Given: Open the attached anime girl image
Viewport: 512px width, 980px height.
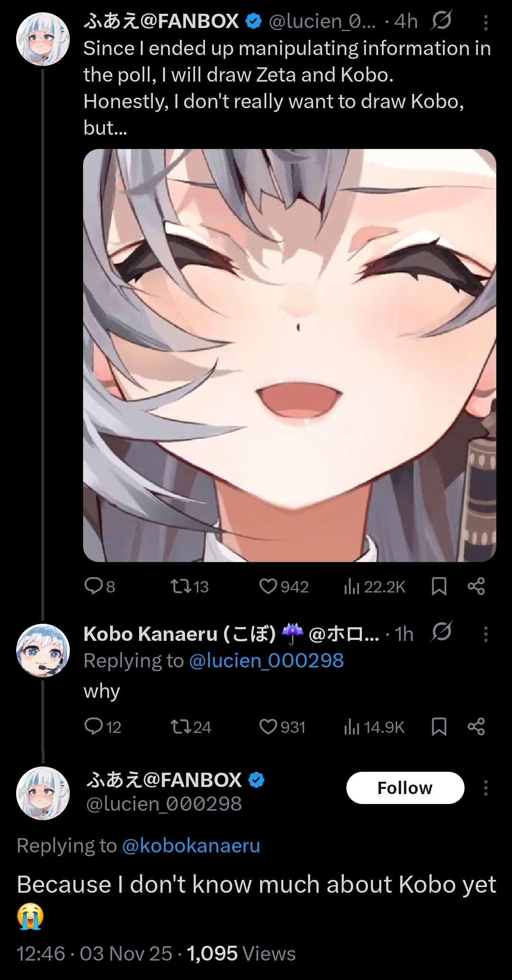Looking at the screenshot, I should [x=289, y=355].
